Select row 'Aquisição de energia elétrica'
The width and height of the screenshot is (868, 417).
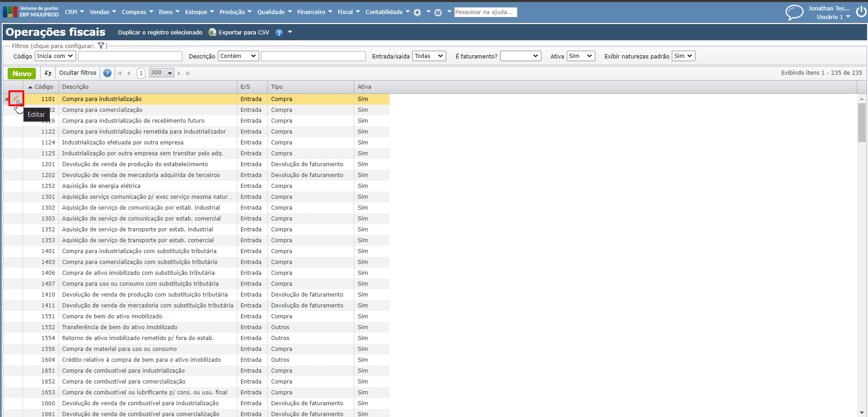click(x=197, y=186)
